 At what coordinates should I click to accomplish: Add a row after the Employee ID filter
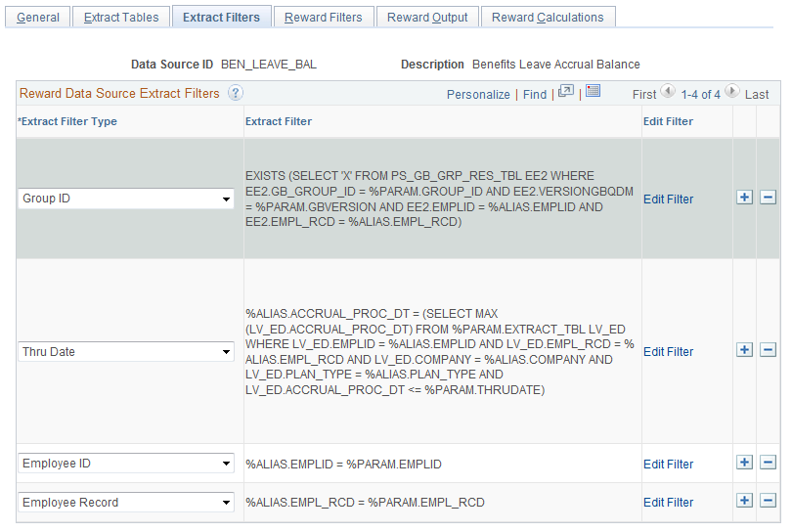(x=744, y=462)
